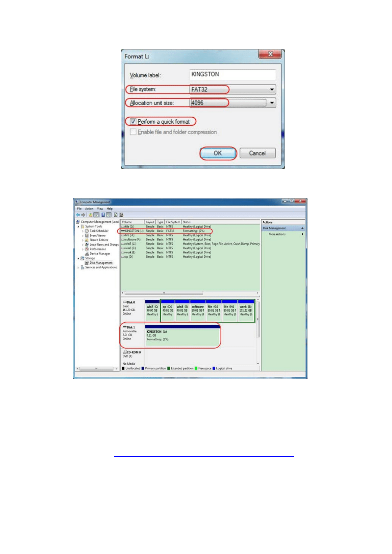The image size is (392, 554).
Task: Open the File system dropdown showing FAT32
Action: [272, 89]
